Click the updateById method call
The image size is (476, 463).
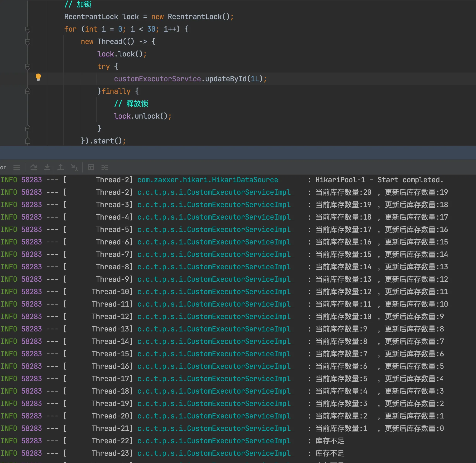(x=225, y=79)
